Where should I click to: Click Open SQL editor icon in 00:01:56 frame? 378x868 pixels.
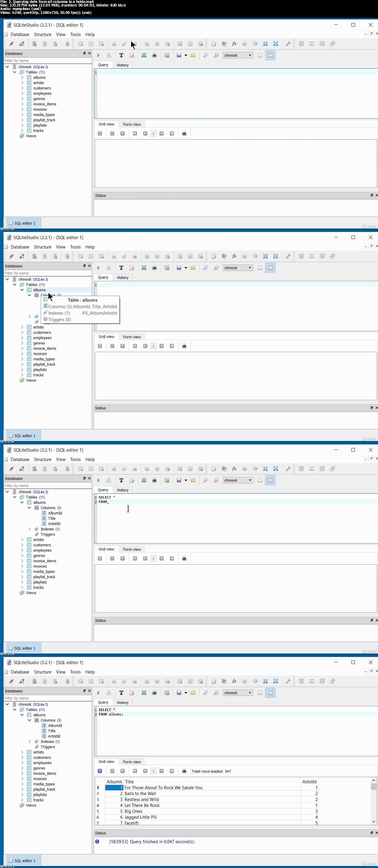[x=214, y=256]
